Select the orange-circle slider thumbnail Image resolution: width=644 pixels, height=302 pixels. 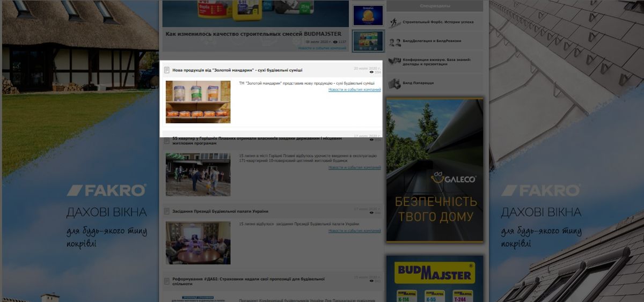click(368, 15)
